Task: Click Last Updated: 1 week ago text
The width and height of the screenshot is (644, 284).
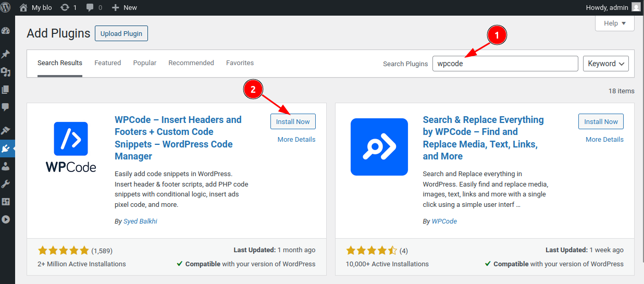Action: point(585,250)
